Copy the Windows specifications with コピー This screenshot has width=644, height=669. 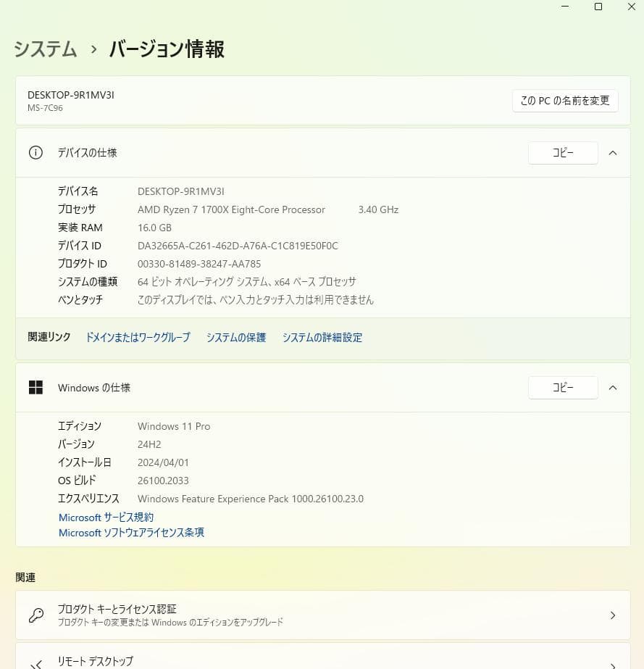click(x=563, y=387)
